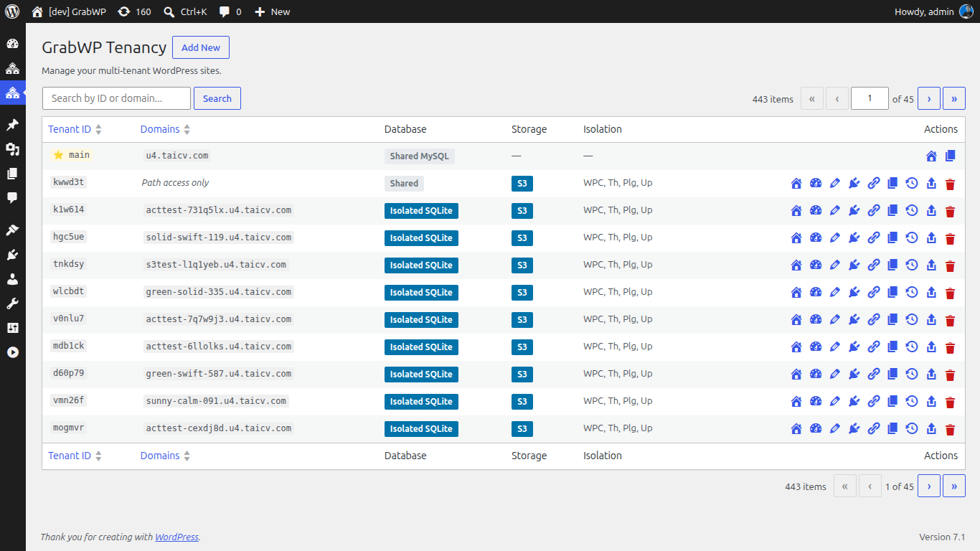Delete tenant mogmvr with trash icon

tap(951, 429)
